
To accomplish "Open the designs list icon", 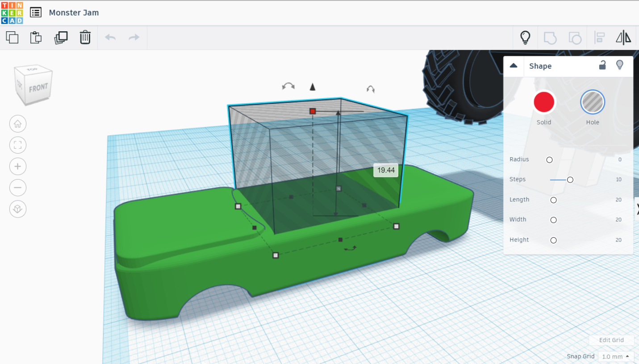I will 36,13.
